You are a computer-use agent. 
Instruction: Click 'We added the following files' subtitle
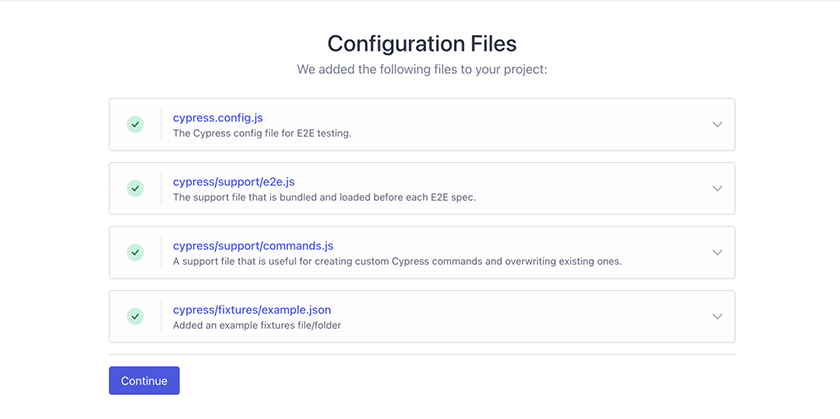[x=422, y=70]
